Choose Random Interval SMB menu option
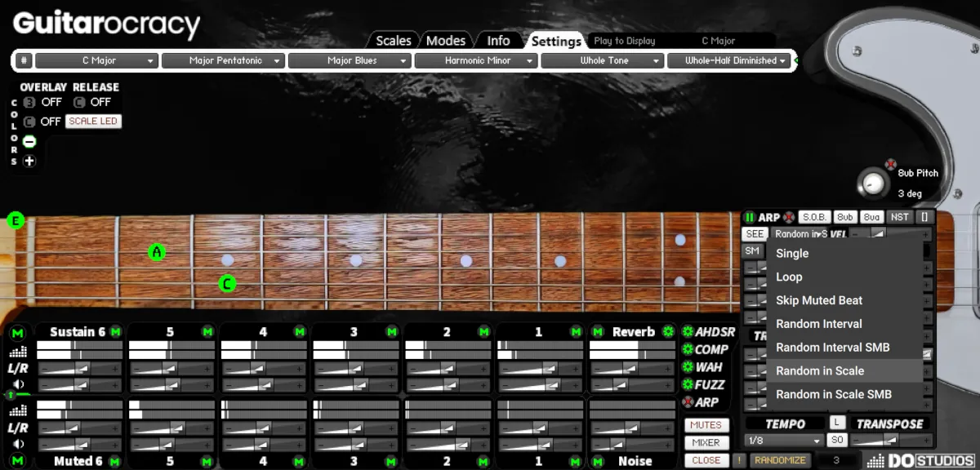The width and height of the screenshot is (980, 470). 844,347
